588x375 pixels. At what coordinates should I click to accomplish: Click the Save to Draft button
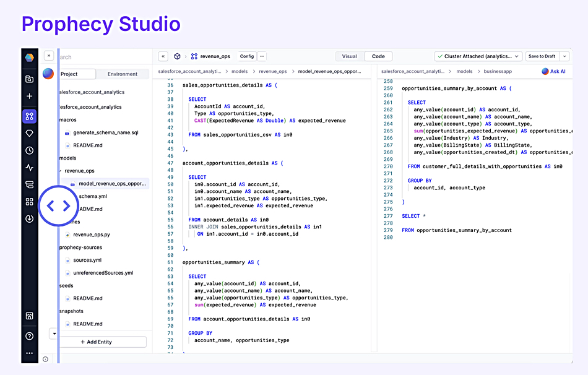tap(542, 56)
